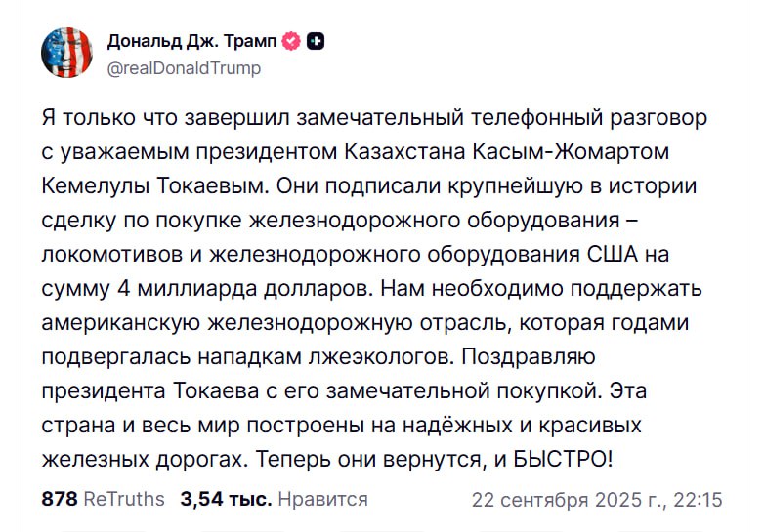The image size is (764, 532).
Task: View the 3,54 тыс. likes count
Action: (226, 499)
